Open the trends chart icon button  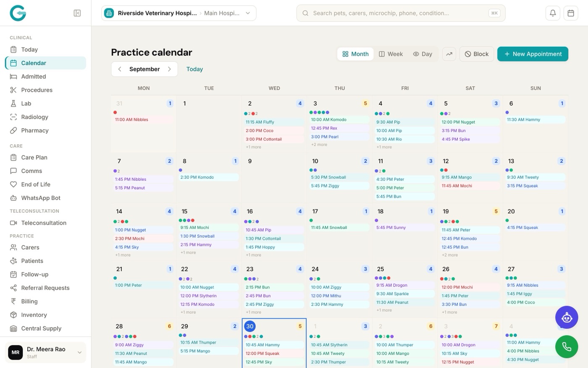449,54
